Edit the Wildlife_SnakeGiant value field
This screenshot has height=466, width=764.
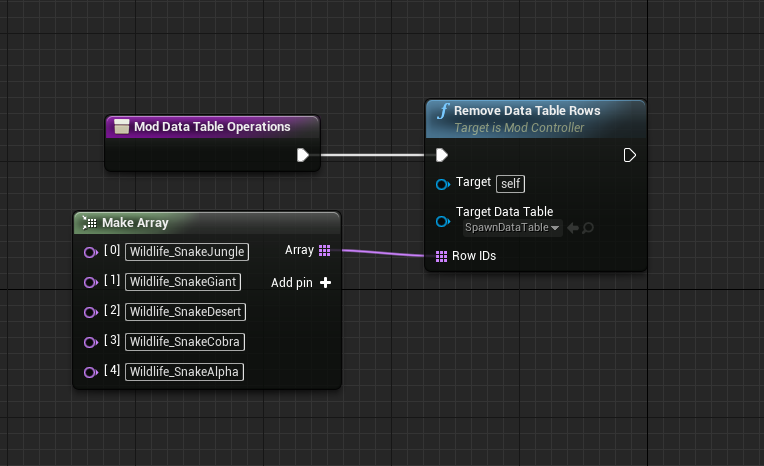coord(184,282)
